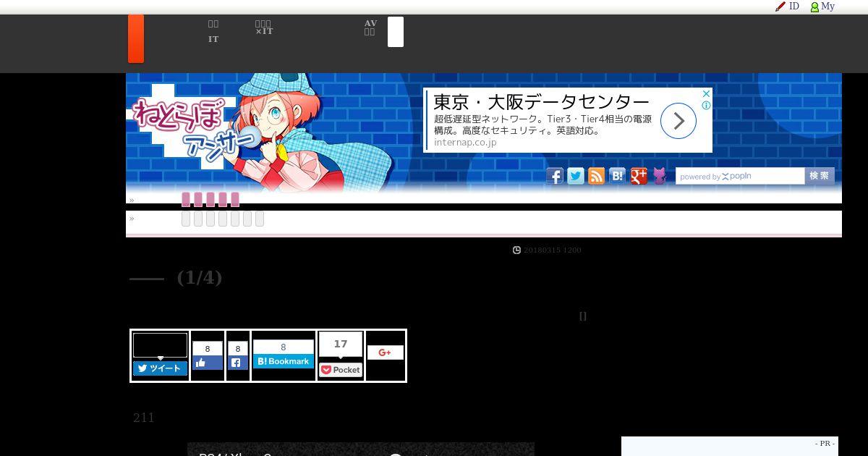The image size is (868, 456).
Task: Click the 2018 date stamp with the clock icon
Action: tap(547, 250)
